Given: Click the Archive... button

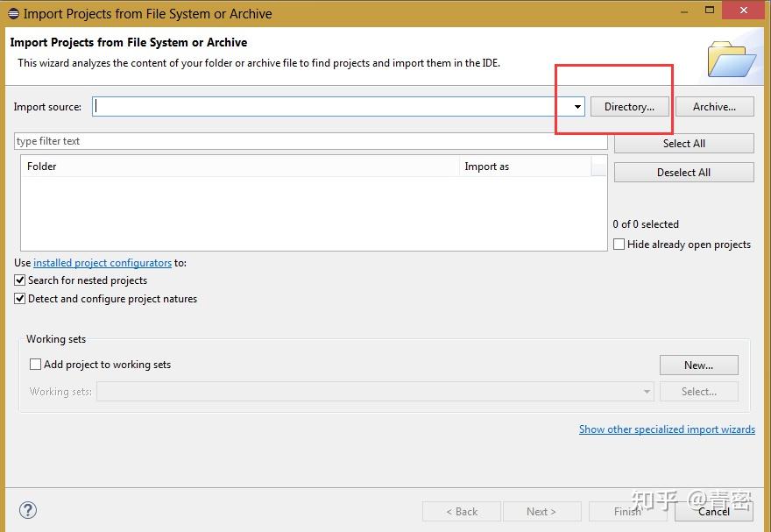Looking at the screenshot, I should (x=714, y=107).
